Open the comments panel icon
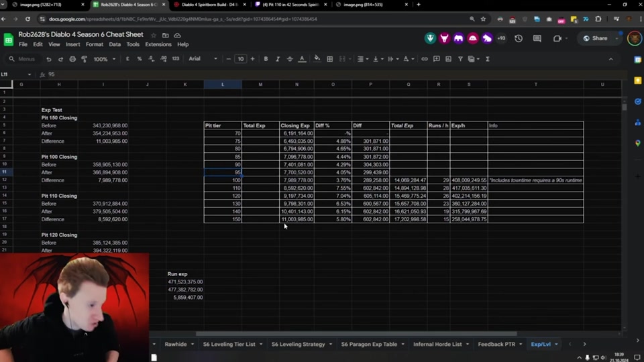Image resolution: width=644 pixels, height=362 pixels. (x=537, y=38)
